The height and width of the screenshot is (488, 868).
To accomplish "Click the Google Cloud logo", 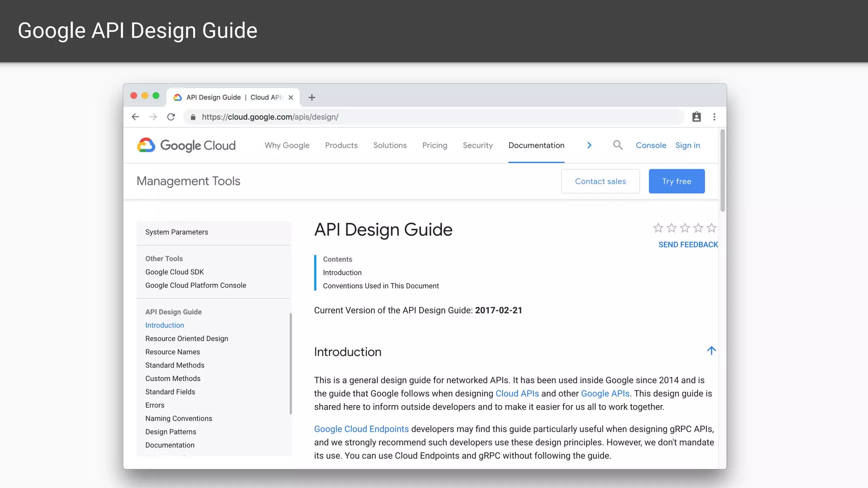I will pos(186,145).
